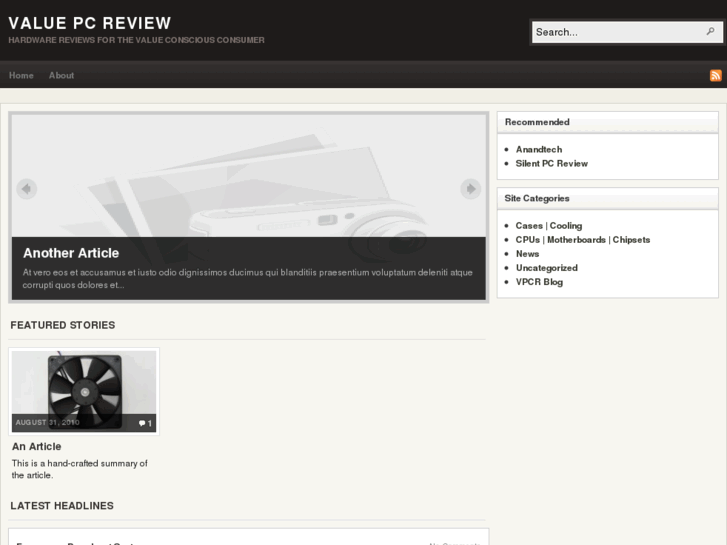Open the Home menu item
The width and height of the screenshot is (727, 545).
click(21, 75)
